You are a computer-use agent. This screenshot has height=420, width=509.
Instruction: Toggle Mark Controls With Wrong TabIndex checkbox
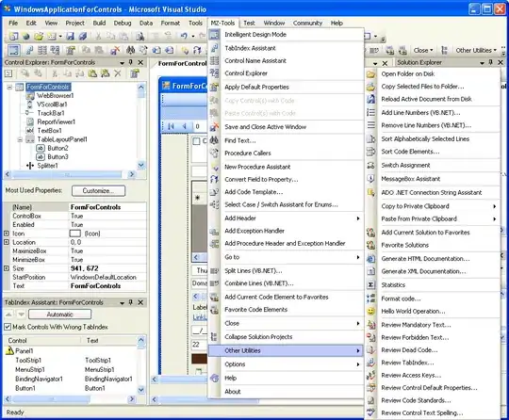click(x=8, y=327)
